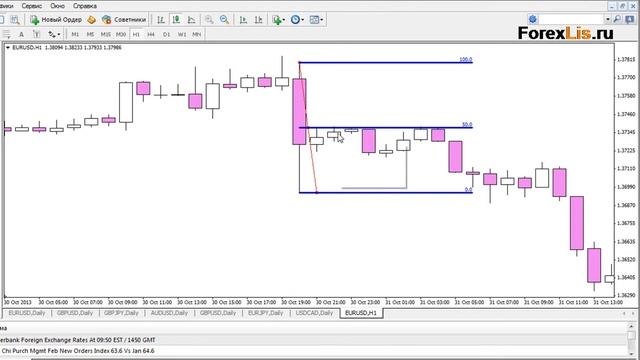Open the periods clock dropdown

297,20
